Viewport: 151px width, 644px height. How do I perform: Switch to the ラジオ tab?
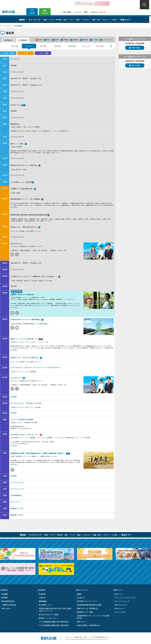click(x=45, y=12)
